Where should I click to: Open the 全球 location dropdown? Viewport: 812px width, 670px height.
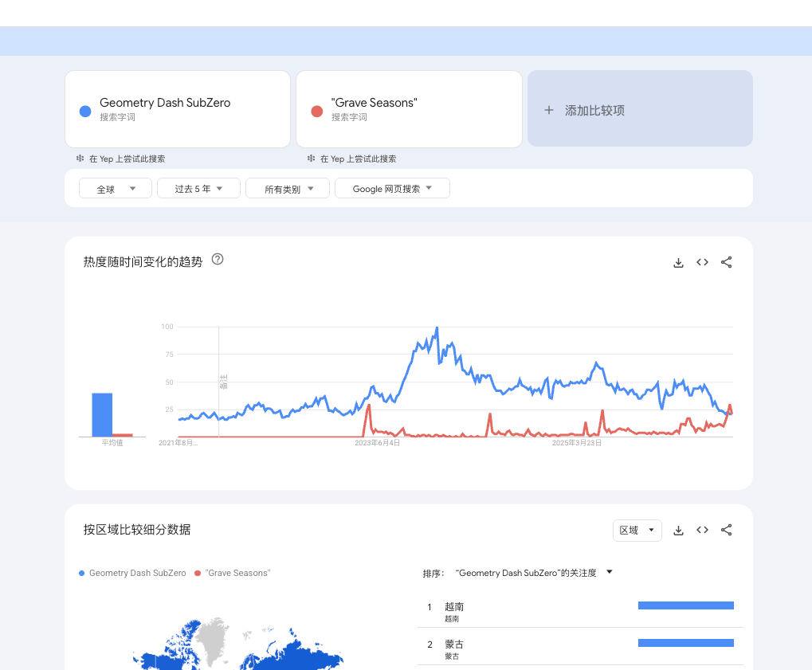116,189
